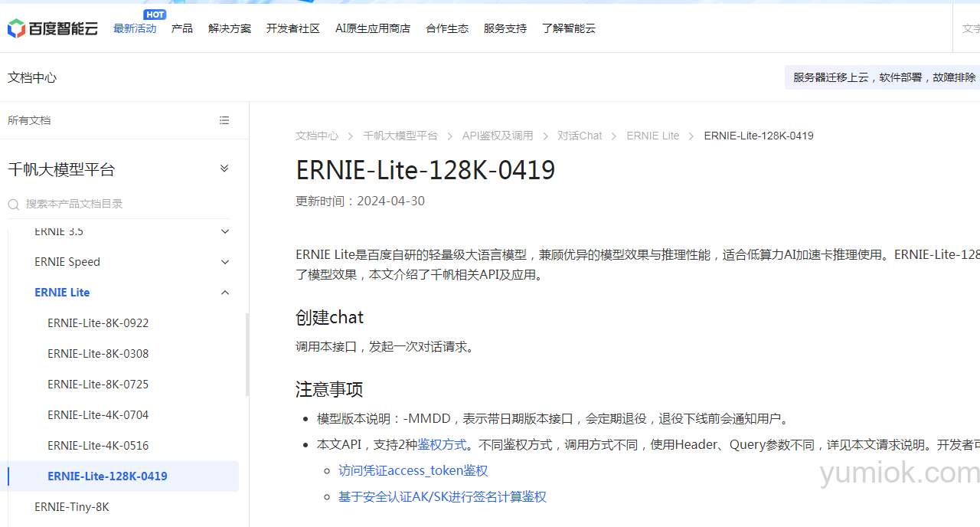The width and height of the screenshot is (980, 527).
Task: Open ERNIE-Tiny-8K in the sidebar
Action: (72, 507)
